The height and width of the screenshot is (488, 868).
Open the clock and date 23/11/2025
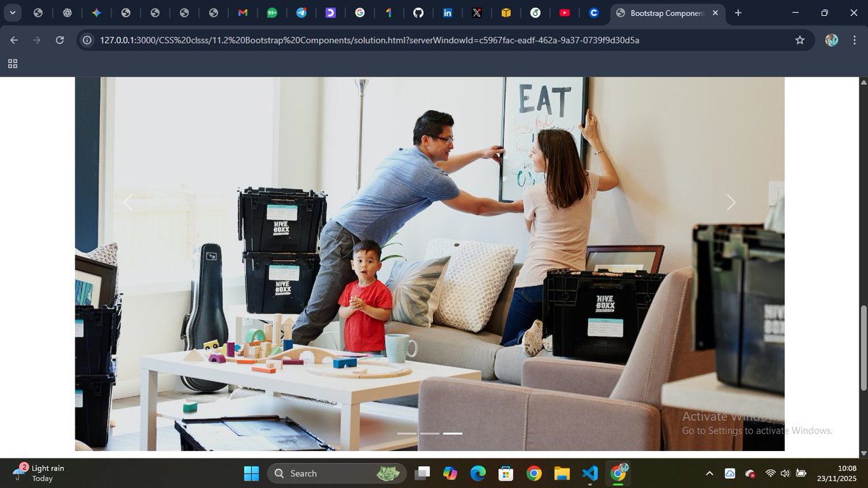point(836,473)
